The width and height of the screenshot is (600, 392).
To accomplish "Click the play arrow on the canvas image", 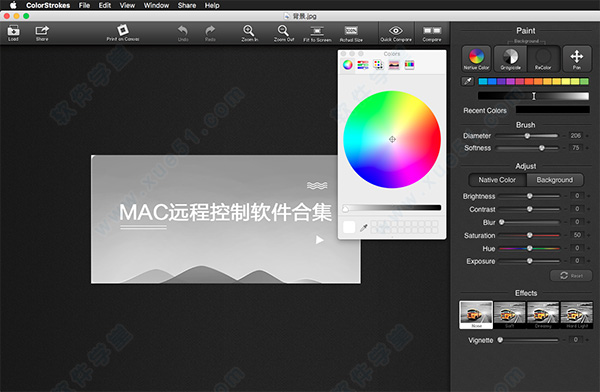I will pos(320,240).
